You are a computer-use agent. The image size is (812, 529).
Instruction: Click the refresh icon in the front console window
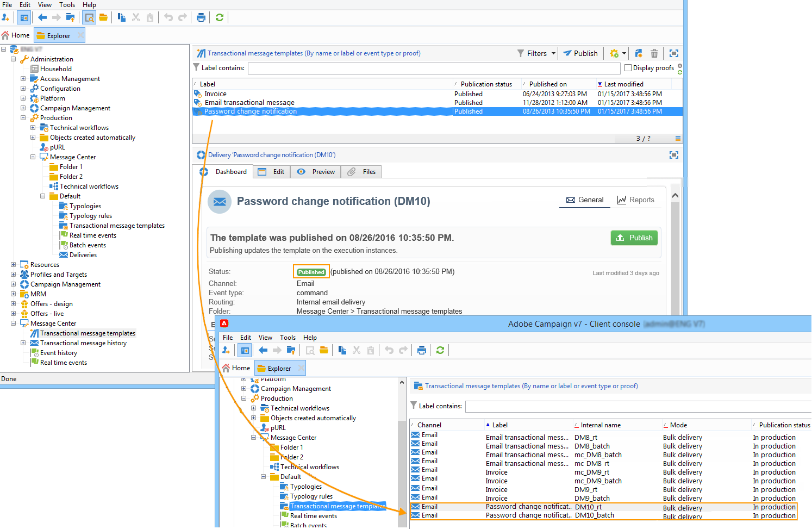(440, 350)
